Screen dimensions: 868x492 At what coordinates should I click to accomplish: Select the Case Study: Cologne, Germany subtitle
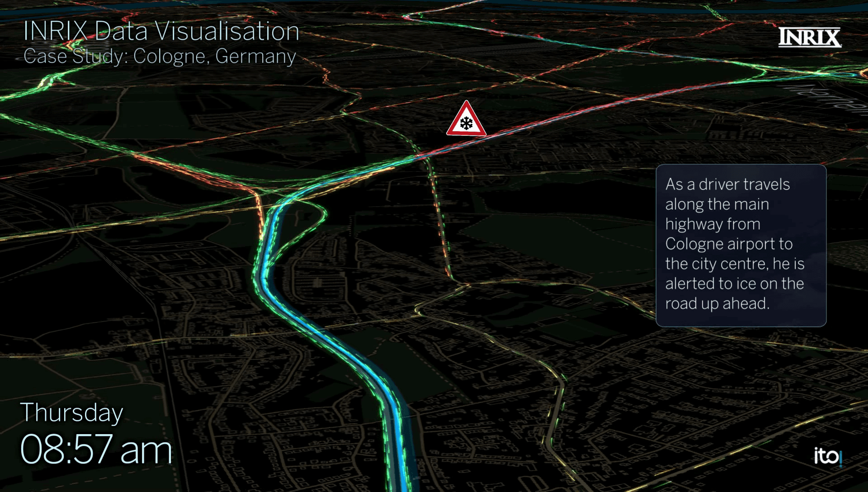tap(160, 56)
